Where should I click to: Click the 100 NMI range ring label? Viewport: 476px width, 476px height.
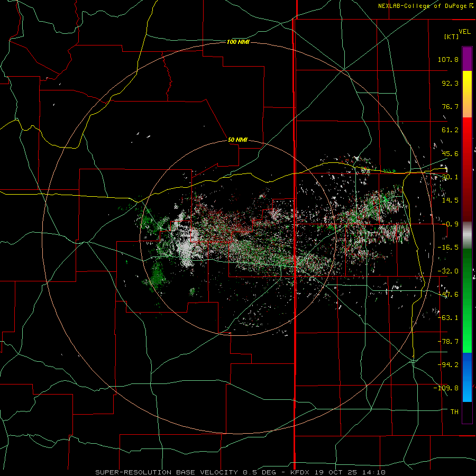pyautogui.click(x=238, y=42)
